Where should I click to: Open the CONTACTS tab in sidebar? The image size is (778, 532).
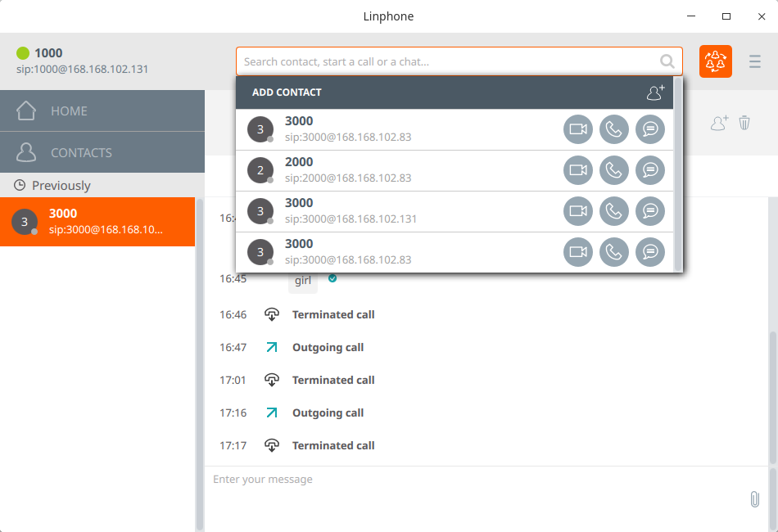102,152
